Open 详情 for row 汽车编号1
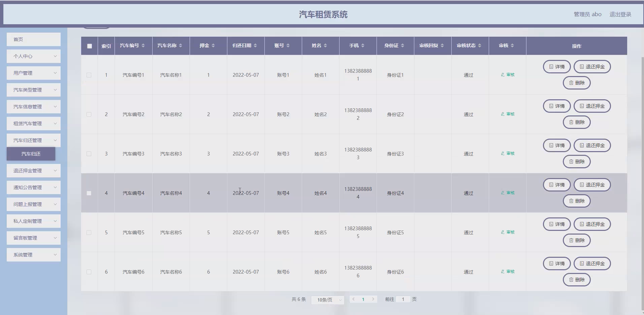Image resolution: width=644 pixels, height=315 pixels. (x=557, y=67)
